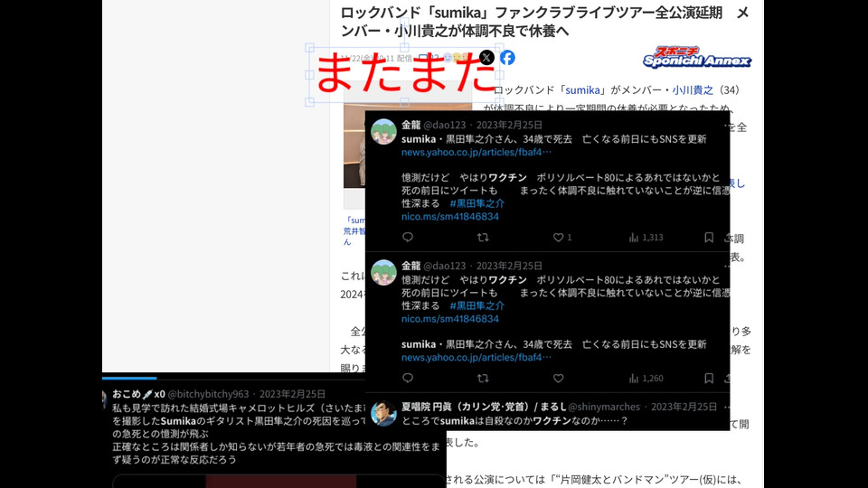Open the article photo thumbnail
The image size is (868, 488).
[354, 145]
